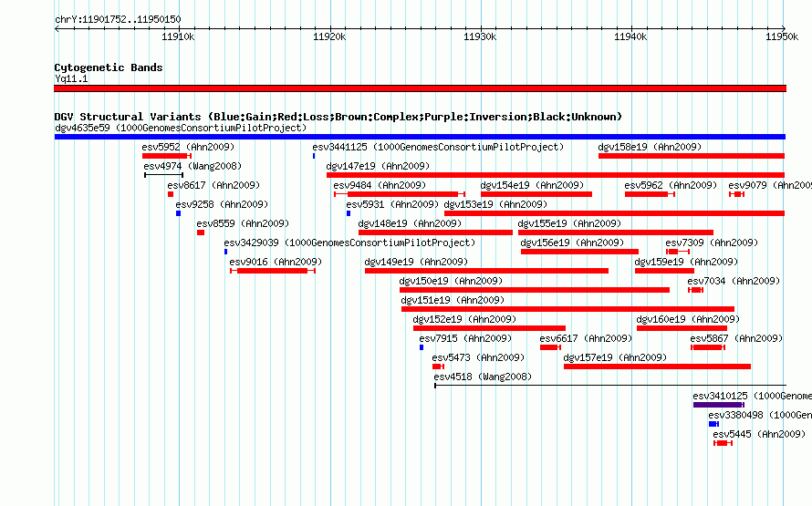Click esv5473 (Ahn2009) label
The image size is (812, 506).
point(478,357)
